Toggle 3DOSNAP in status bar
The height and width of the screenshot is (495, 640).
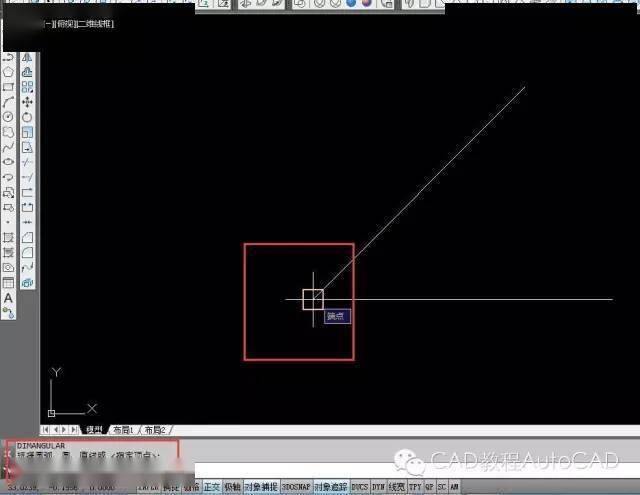(296, 487)
